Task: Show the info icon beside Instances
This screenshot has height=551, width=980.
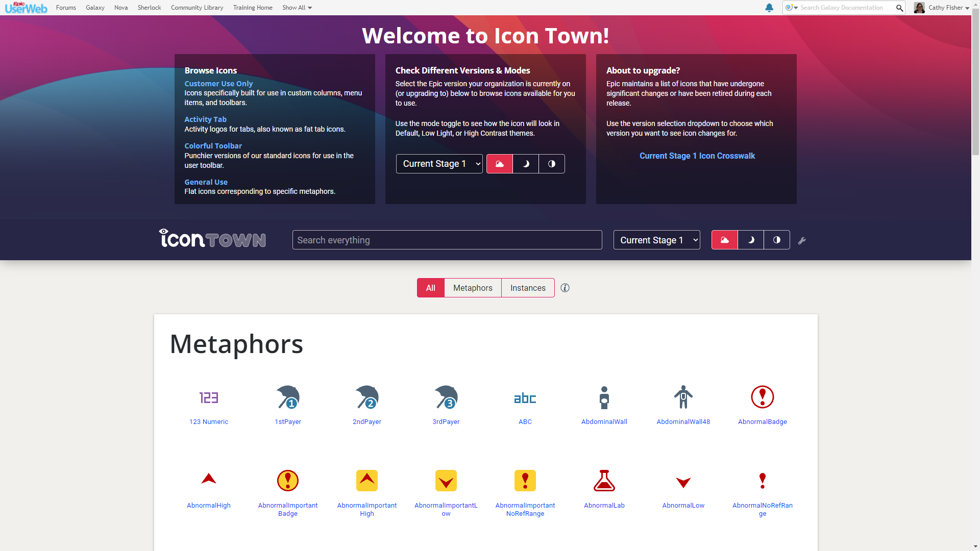Action: click(x=565, y=288)
